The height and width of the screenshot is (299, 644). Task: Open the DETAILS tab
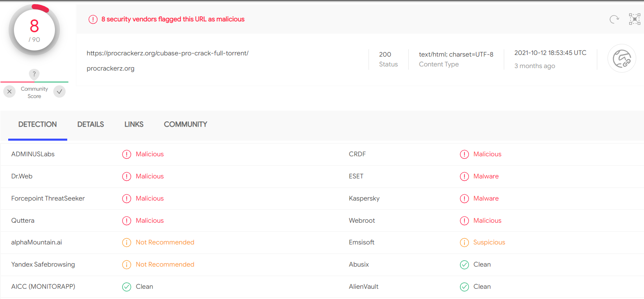pyautogui.click(x=91, y=124)
